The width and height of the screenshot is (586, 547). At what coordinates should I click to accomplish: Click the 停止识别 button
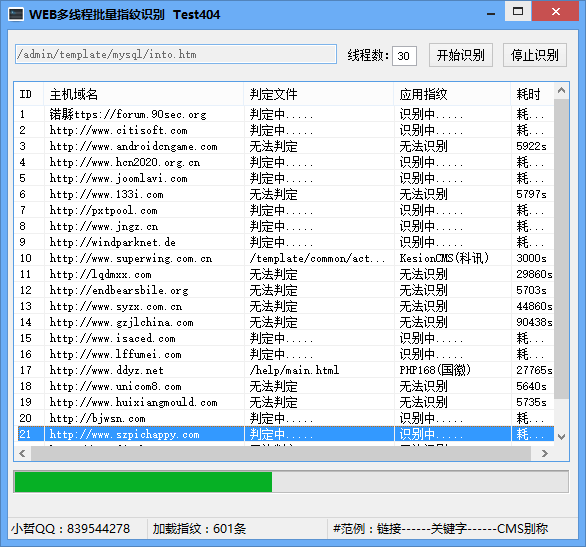tap(534, 55)
